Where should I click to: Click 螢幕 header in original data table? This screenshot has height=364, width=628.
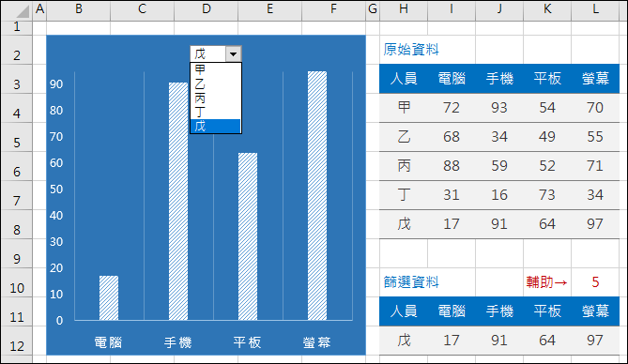click(x=595, y=79)
